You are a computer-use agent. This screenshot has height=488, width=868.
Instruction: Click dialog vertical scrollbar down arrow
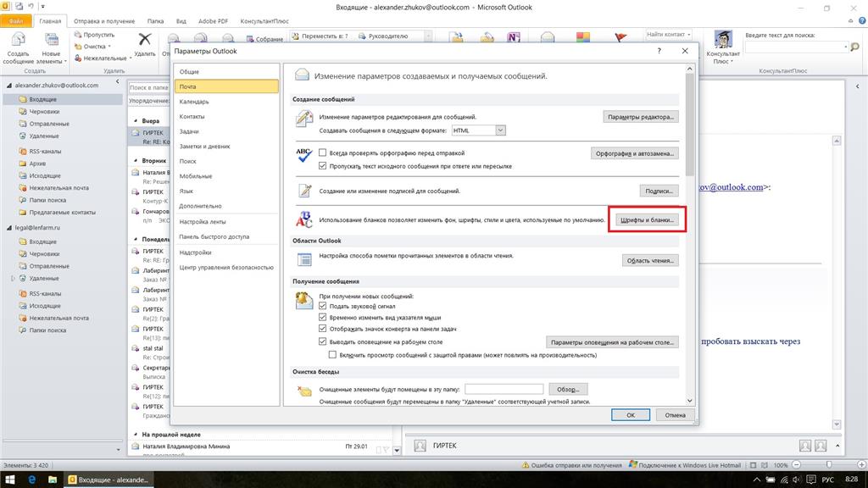pos(690,401)
